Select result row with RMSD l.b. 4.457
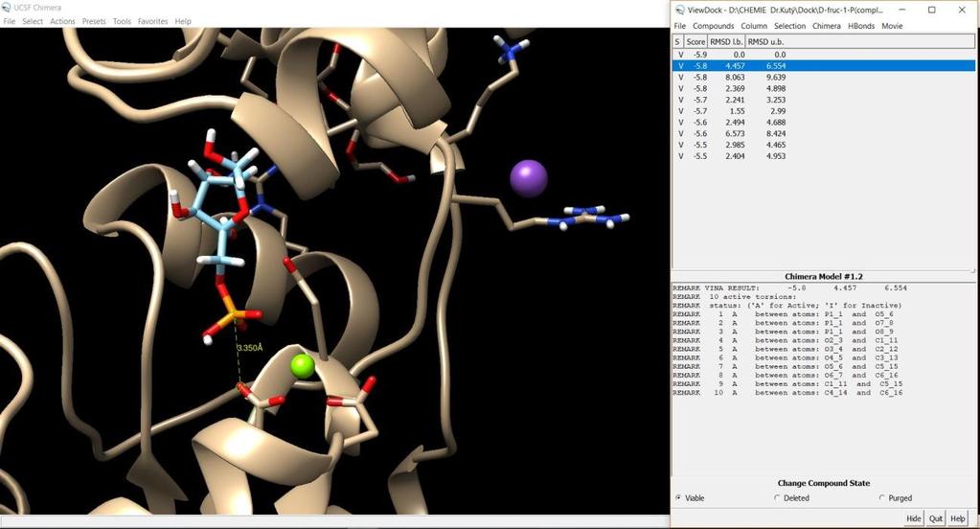The height and width of the screenshot is (529, 980). (x=823, y=66)
